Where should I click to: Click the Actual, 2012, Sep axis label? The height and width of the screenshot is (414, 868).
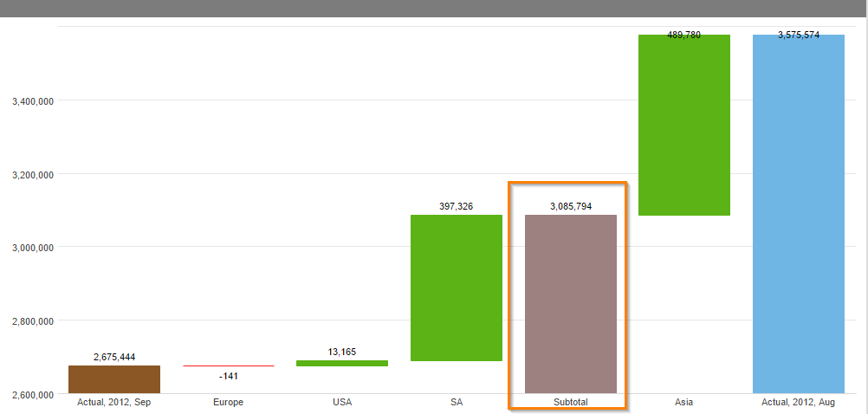114,403
